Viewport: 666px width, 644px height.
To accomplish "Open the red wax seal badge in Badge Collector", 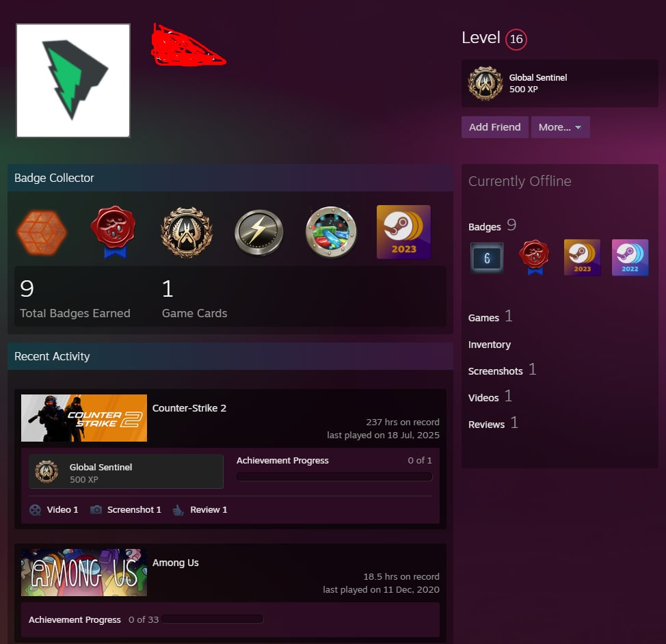I will click(114, 232).
